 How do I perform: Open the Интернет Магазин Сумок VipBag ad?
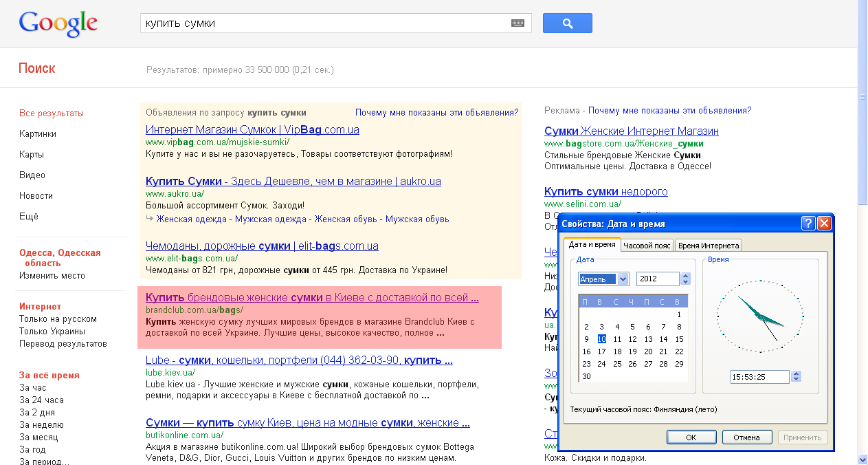click(252, 129)
